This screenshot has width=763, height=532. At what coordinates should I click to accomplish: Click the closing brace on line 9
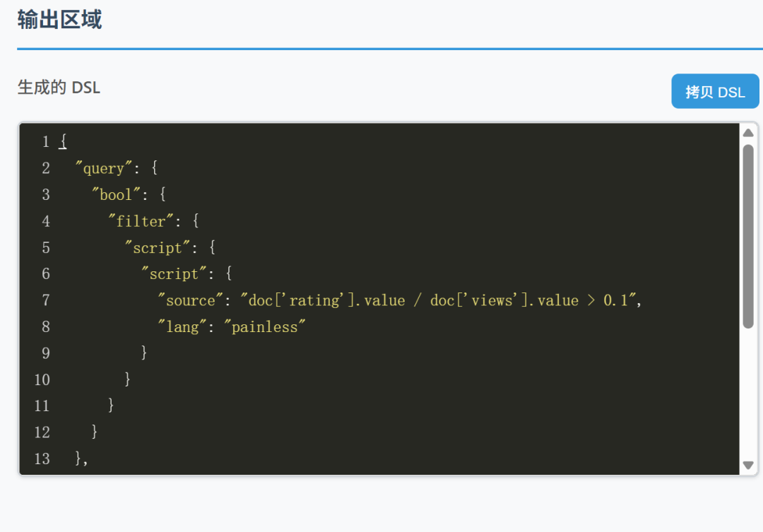tap(144, 353)
